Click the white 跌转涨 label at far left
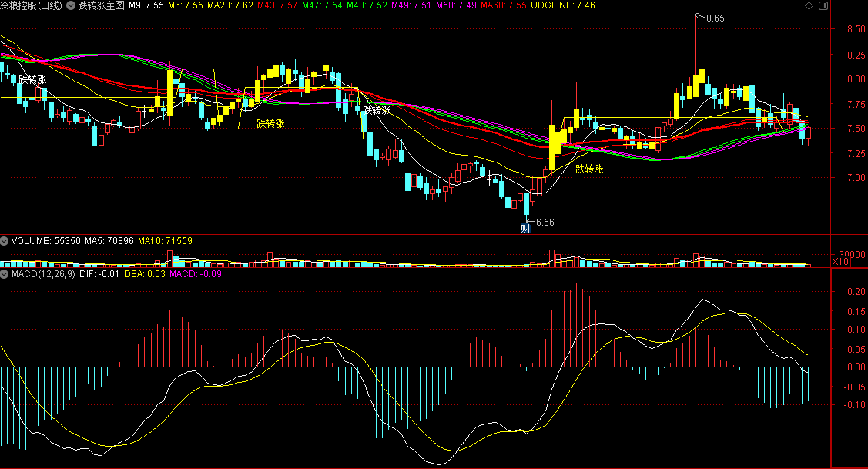The image size is (868, 469). tap(32, 80)
